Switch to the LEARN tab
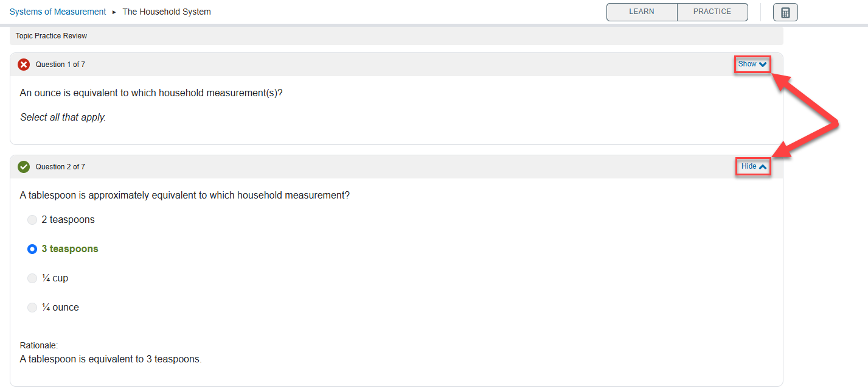The image size is (868, 391). pos(642,12)
